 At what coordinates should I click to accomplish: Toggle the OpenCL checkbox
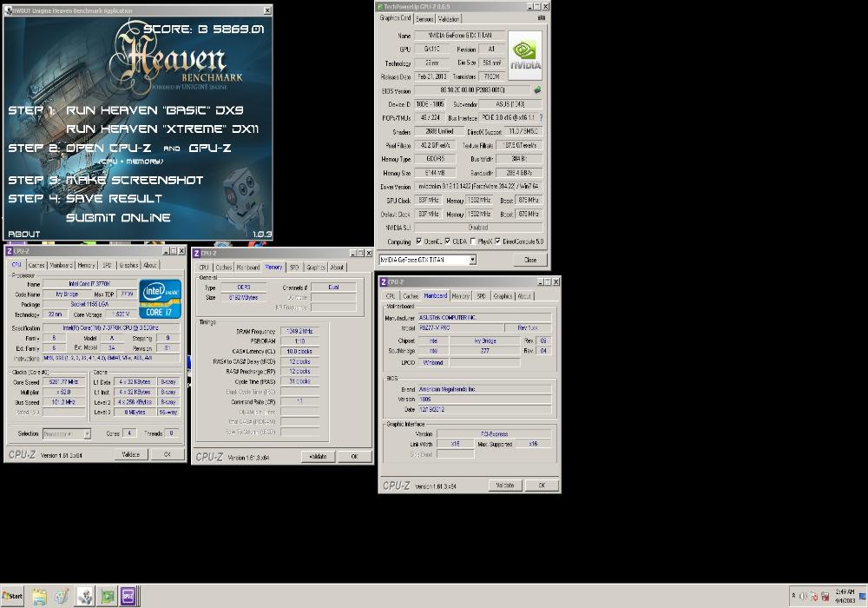click(418, 241)
